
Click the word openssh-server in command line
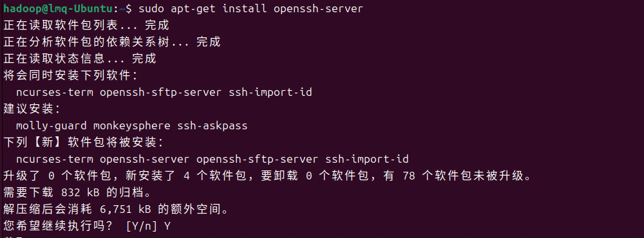[318, 8]
